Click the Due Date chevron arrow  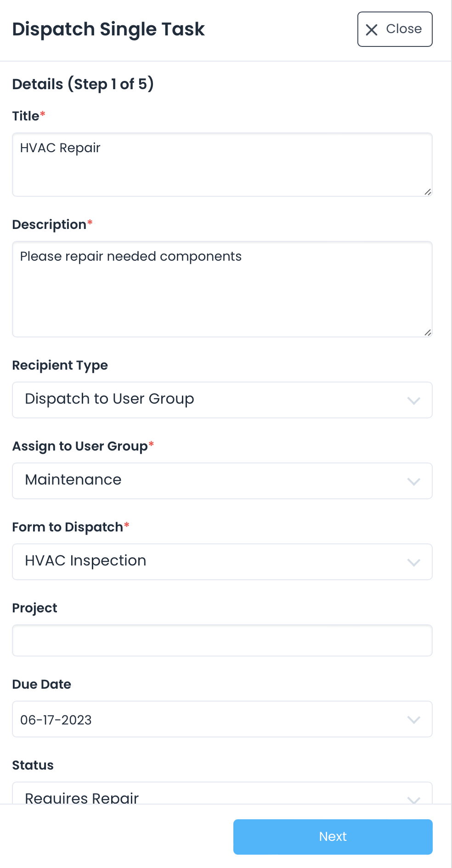pos(413,720)
